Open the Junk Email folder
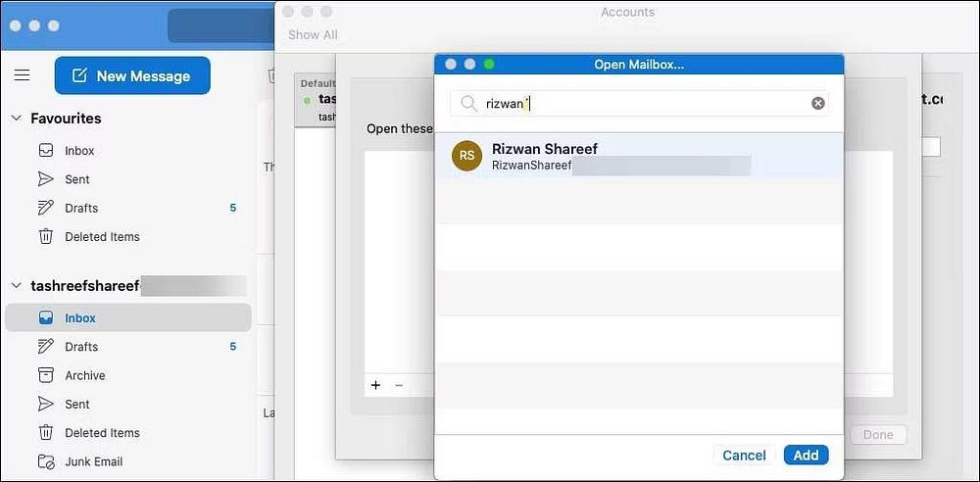 tap(93, 461)
